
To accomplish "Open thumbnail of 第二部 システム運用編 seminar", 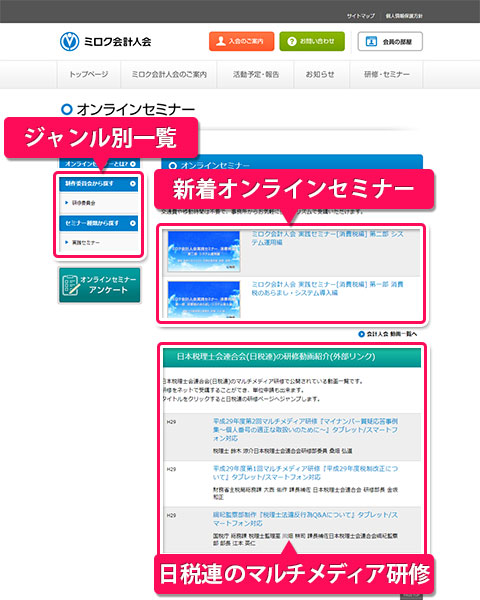I will click(204, 251).
